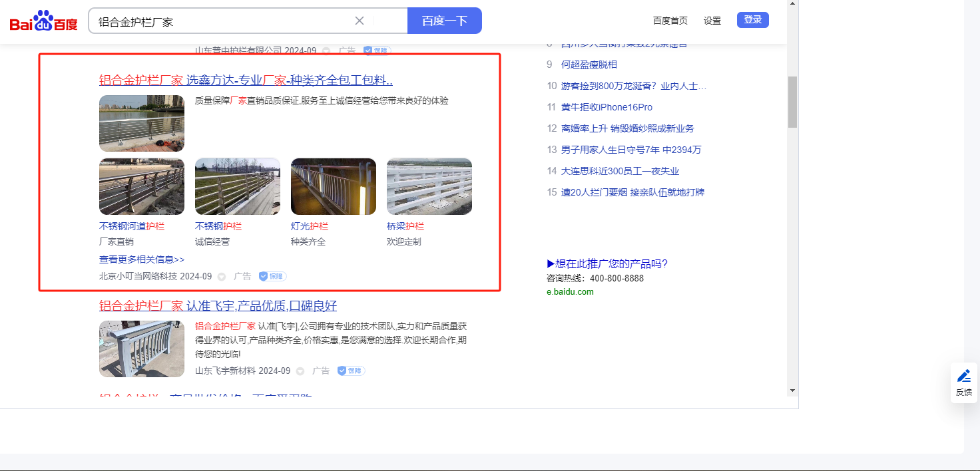Screen dimensions: 980x471
Task: Open 设置 settings menu in header
Action: [712, 21]
